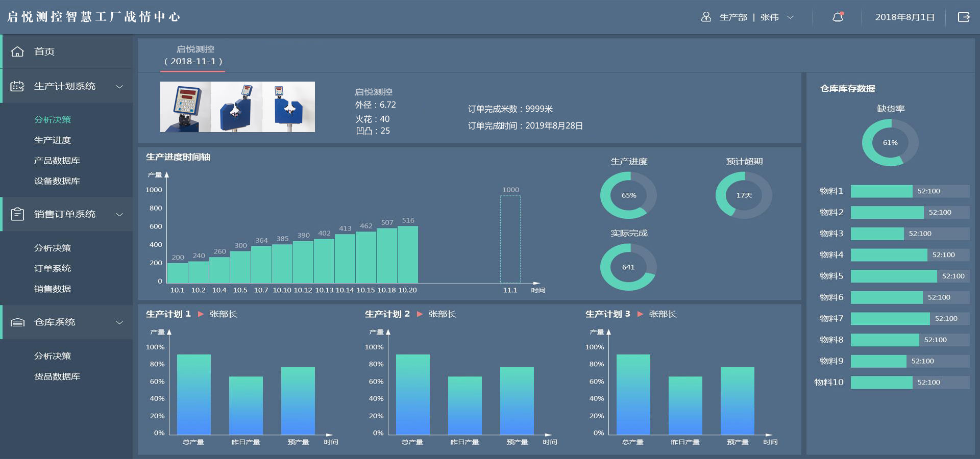
Task: Click the user profile icon
Action: (x=706, y=17)
